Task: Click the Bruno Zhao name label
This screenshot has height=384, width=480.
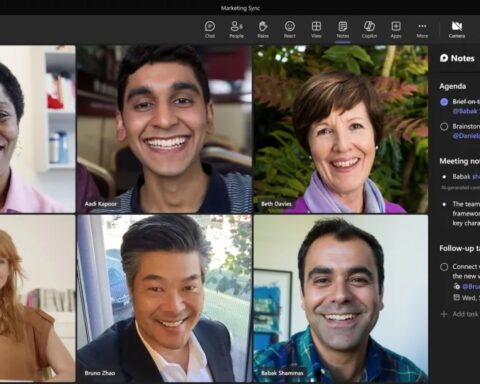Action: tap(100, 373)
